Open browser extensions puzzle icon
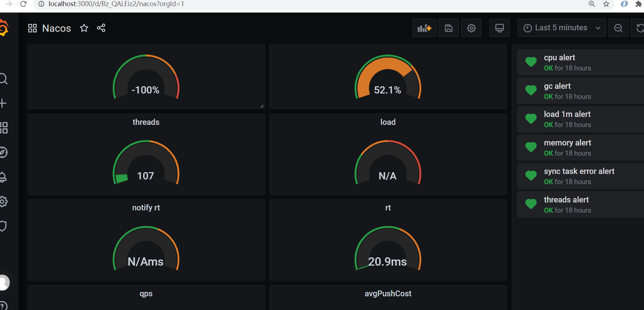Image resolution: width=644 pixels, height=310 pixels. [638, 4]
